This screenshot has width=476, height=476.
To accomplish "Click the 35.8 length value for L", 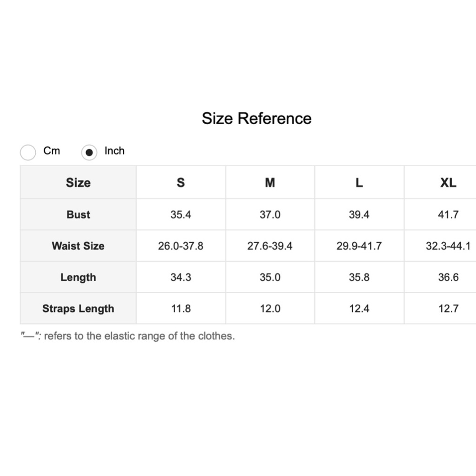I will (x=359, y=278).
